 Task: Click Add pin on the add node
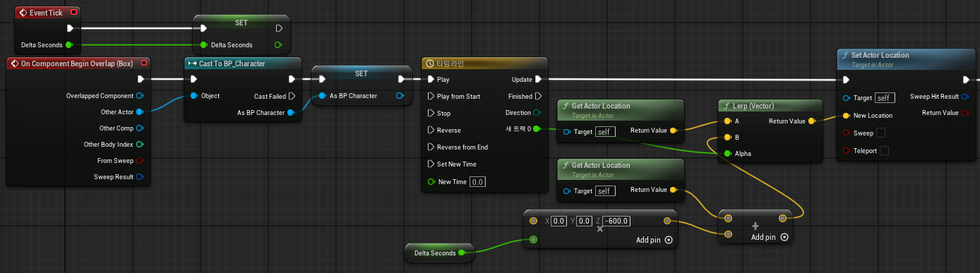tap(770, 237)
